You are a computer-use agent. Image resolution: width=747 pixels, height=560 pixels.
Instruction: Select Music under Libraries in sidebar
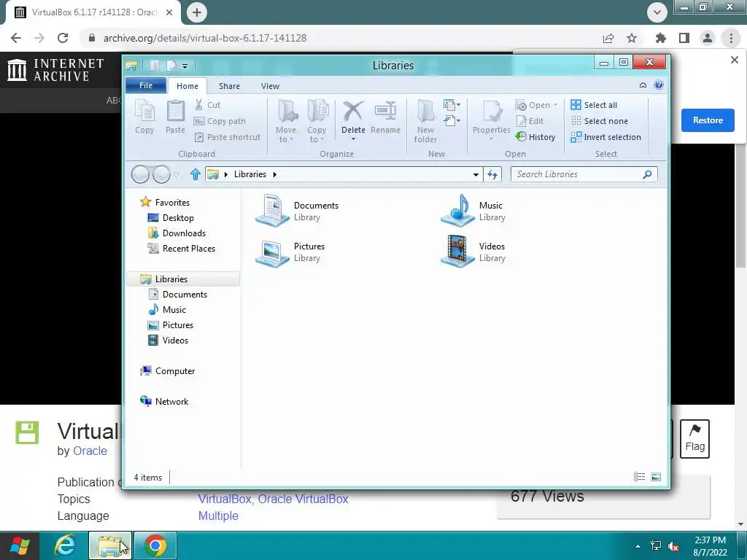[x=167, y=309]
